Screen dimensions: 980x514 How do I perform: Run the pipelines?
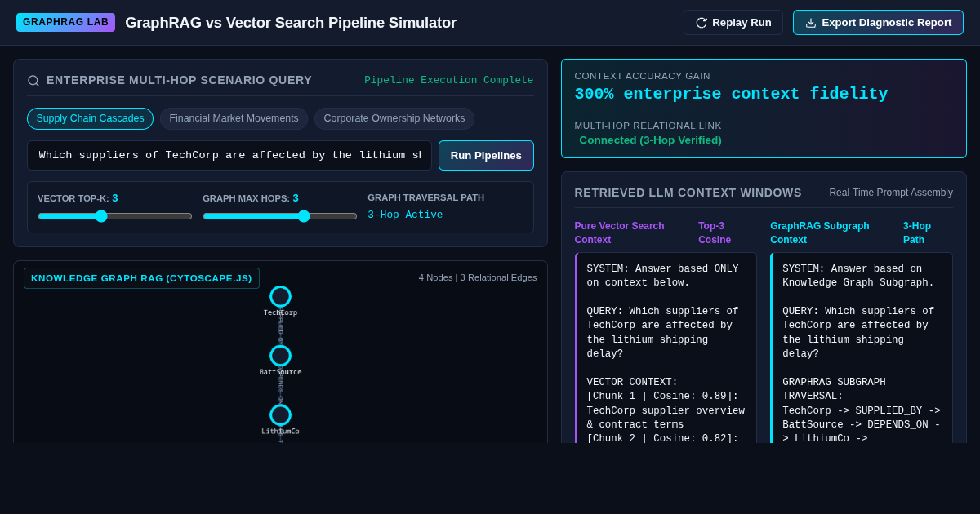(486, 155)
